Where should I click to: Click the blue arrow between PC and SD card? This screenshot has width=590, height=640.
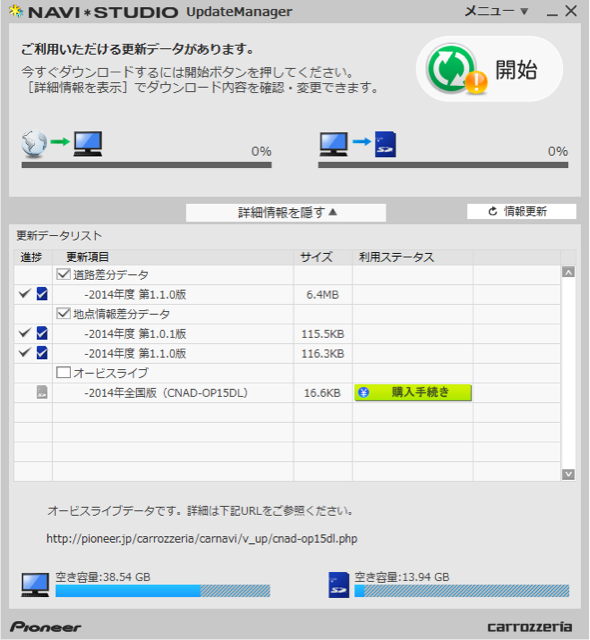(362, 142)
